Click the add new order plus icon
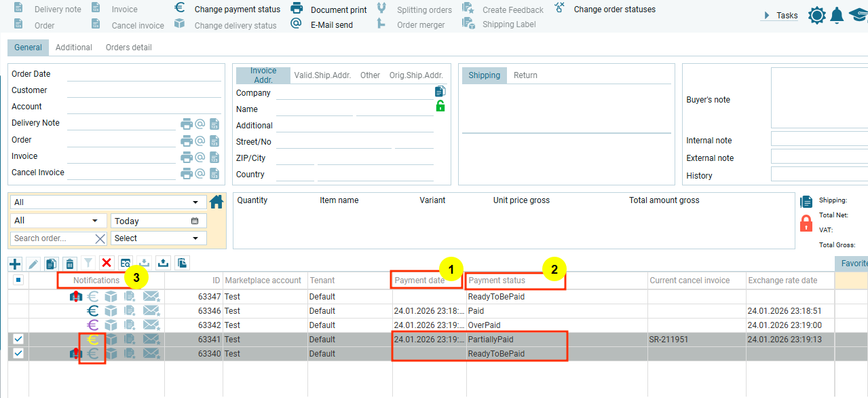The image size is (868, 398). [x=15, y=264]
